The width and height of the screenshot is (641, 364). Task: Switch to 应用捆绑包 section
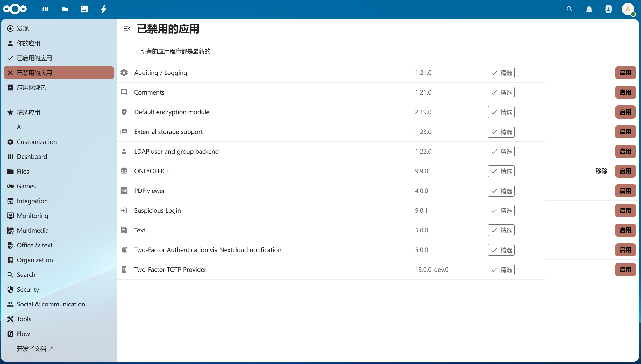(32, 87)
